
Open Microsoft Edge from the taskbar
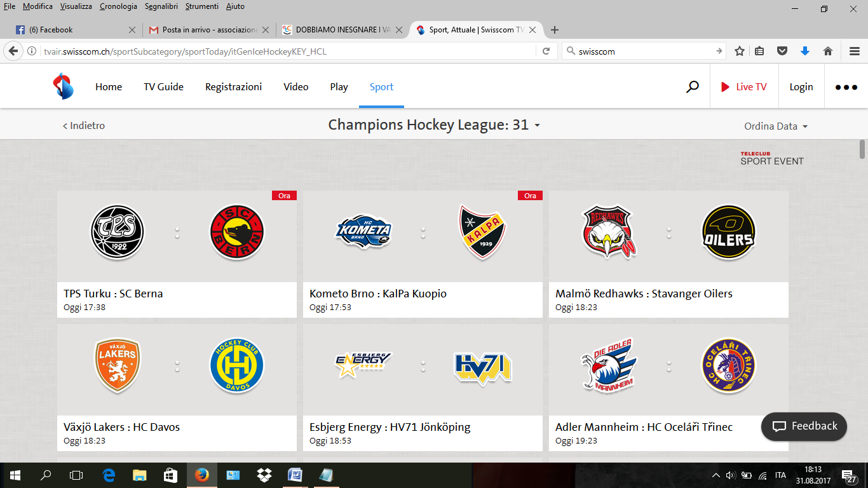pyautogui.click(x=109, y=475)
